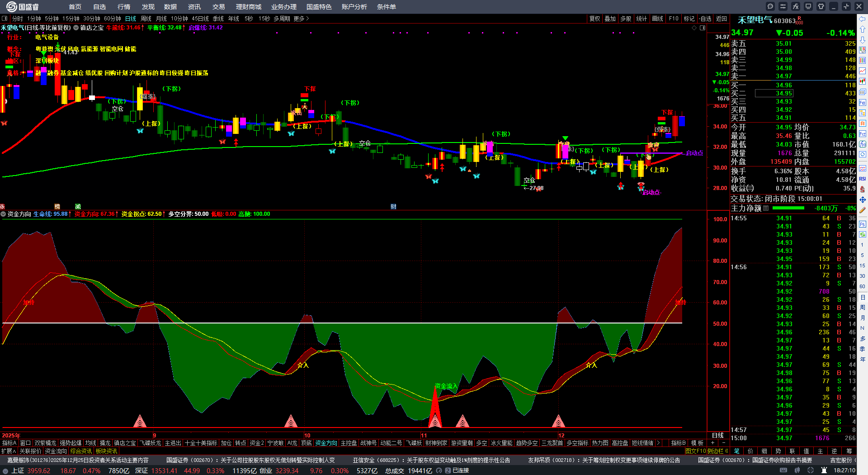Click the left arrow back icon in right sidebar
The height and width of the screenshot is (475, 868).
coord(863,19)
